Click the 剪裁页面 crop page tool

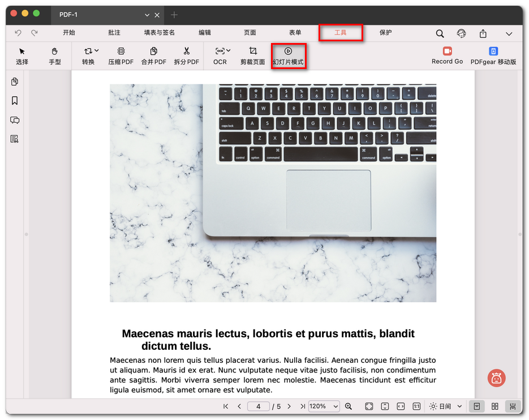(x=252, y=55)
